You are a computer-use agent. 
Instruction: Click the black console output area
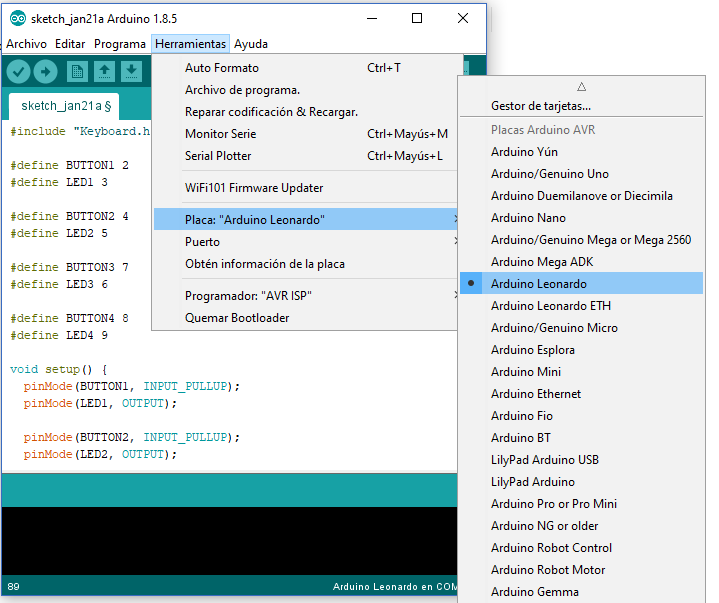pyautogui.click(x=229, y=541)
